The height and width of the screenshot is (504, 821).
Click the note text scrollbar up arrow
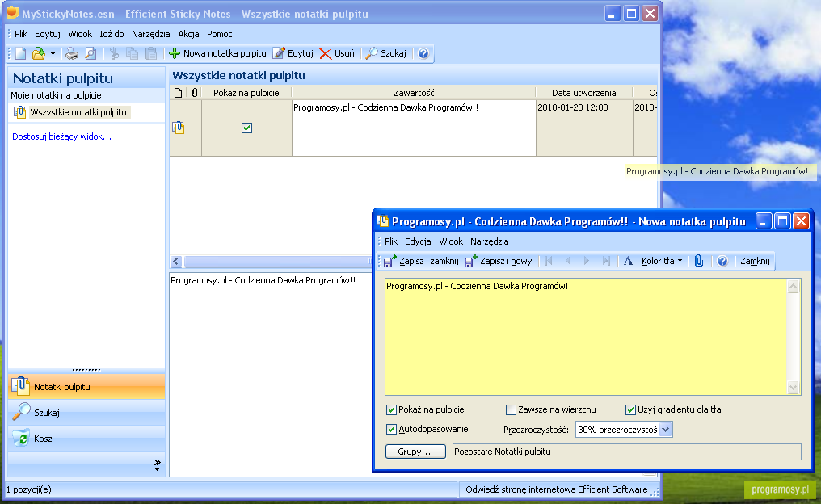[x=794, y=286]
